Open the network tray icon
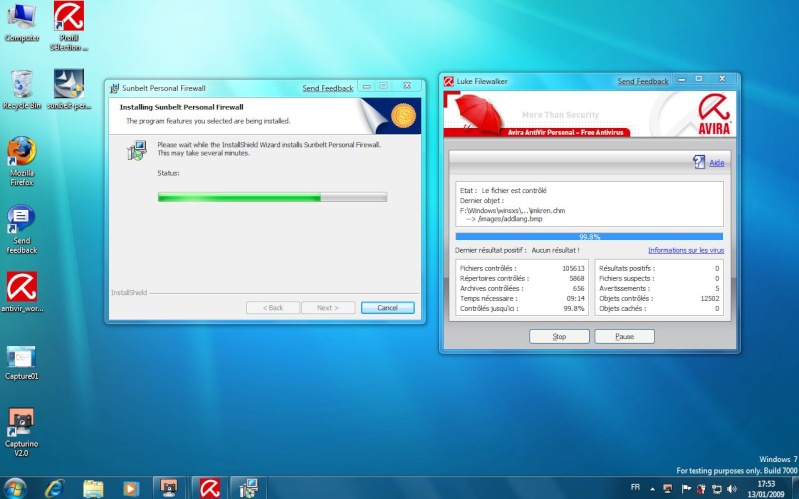Viewport: 799px width, 499px height. 717,489
